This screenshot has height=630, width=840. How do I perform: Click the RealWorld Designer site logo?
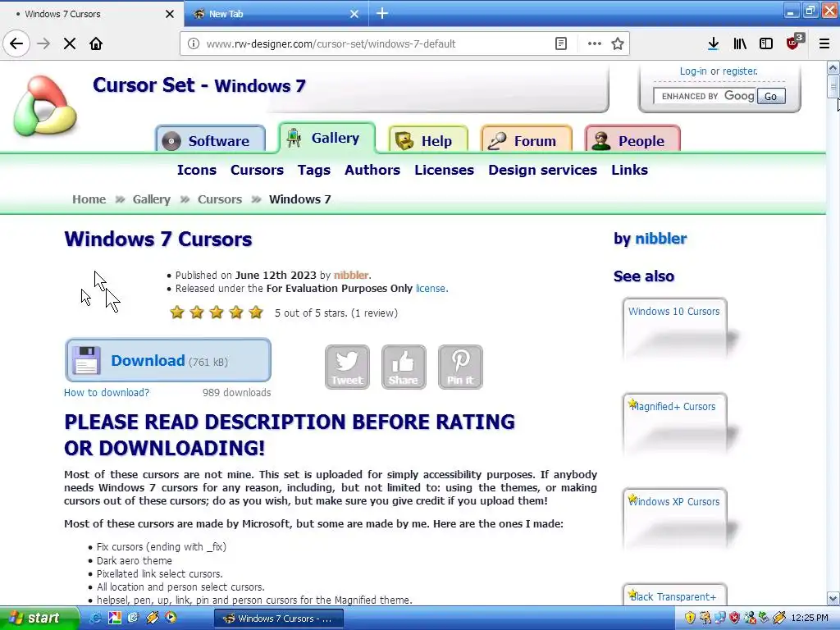tap(45, 105)
